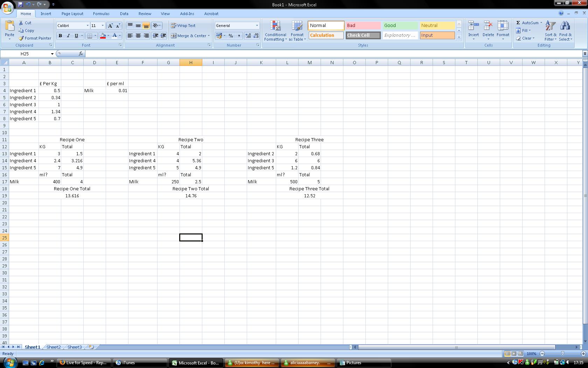Apply the Bad cell style

point(363,26)
